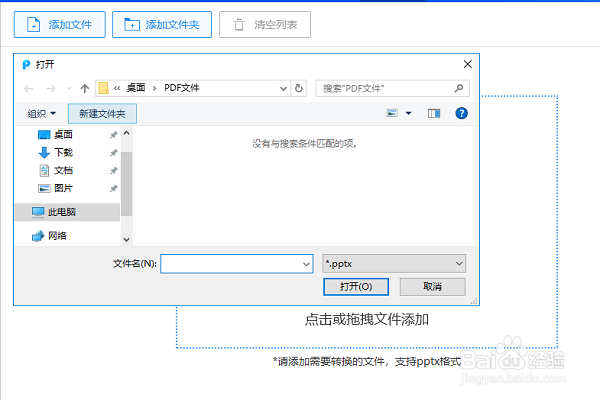Click the navigation pane scrollbar thumb
The image size is (600, 400).
click(x=127, y=184)
